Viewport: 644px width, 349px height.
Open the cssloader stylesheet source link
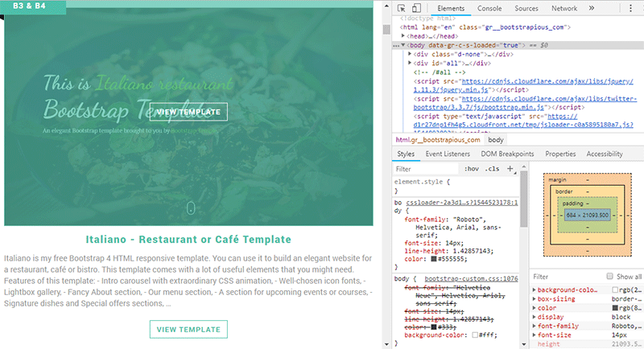pos(461,203)
